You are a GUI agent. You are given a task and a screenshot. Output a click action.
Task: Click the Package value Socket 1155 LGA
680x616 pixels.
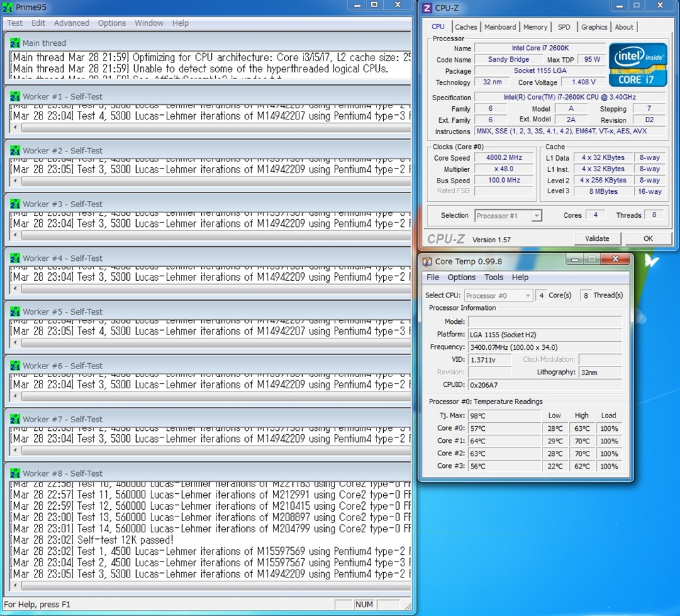540,70
